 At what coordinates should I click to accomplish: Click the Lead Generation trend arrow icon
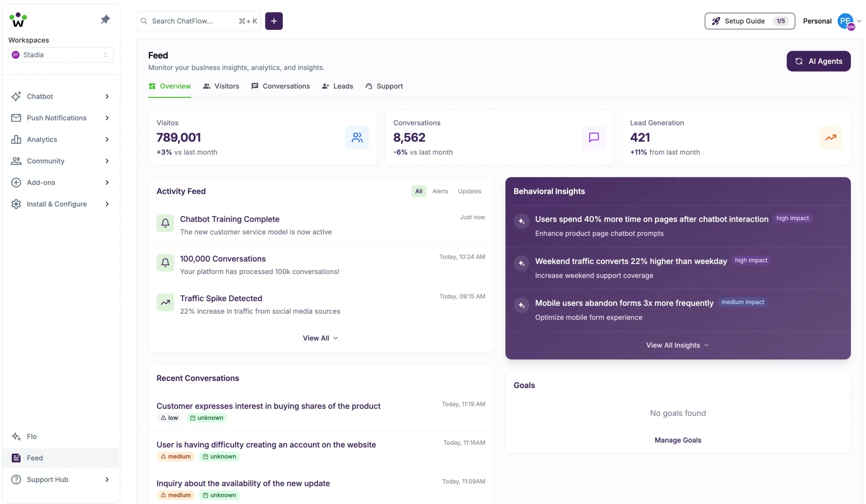[x=830, y=137]
